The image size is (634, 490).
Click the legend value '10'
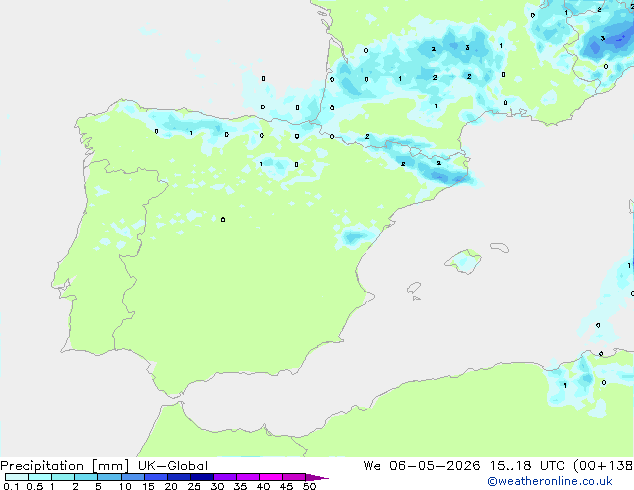point(125,486)
